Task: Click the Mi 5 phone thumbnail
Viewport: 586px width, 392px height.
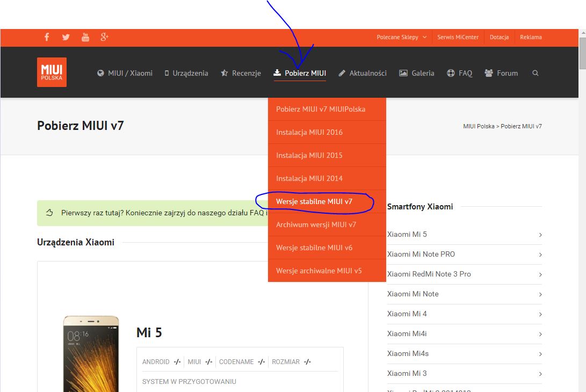Action: pos(91,354)
